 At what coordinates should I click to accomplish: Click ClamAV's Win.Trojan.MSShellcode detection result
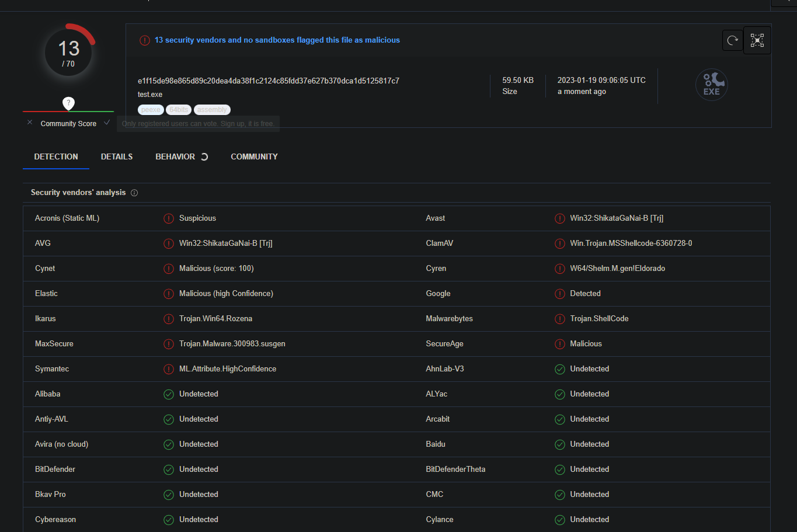(631, 244)
